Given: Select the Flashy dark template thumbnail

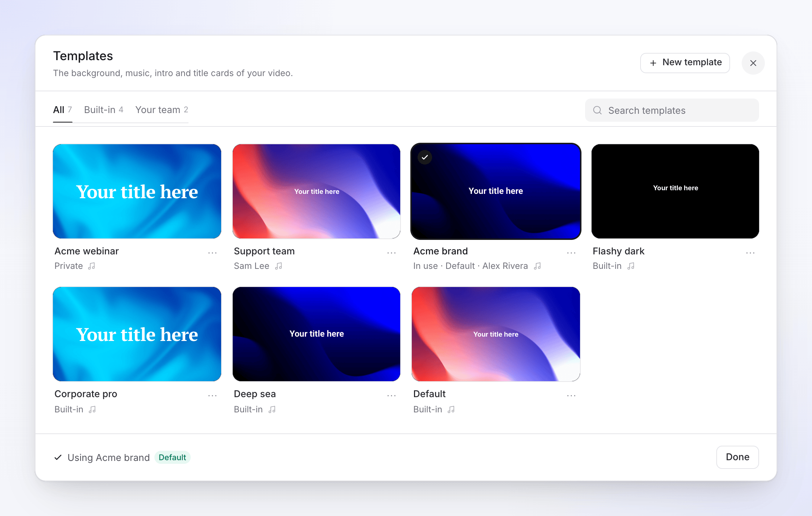Looking at the screenshot, I should [x=675, y=191].
